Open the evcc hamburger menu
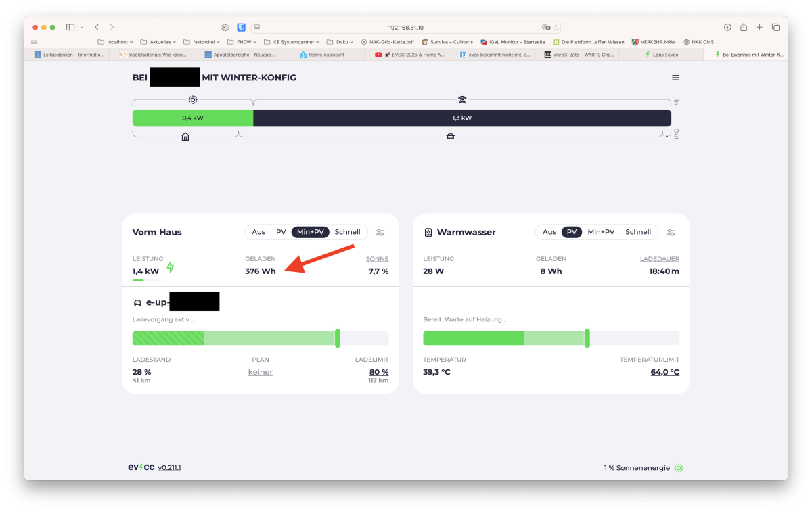The height and width of the screenshot is (512, 812). click(675, 78)
